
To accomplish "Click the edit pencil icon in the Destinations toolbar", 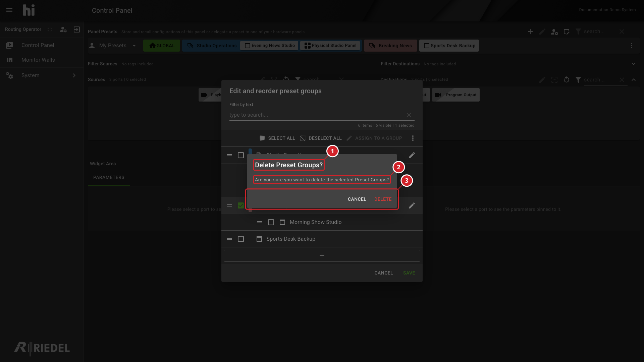I will pos(542,80).
